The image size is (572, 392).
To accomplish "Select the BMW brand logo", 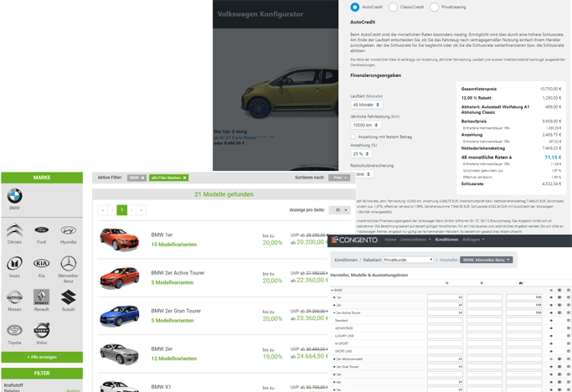I will 14,196.
